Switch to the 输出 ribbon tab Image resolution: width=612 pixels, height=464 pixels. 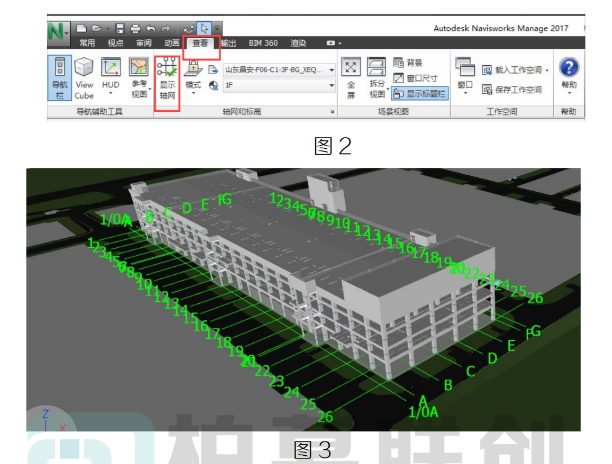[228, 43]
